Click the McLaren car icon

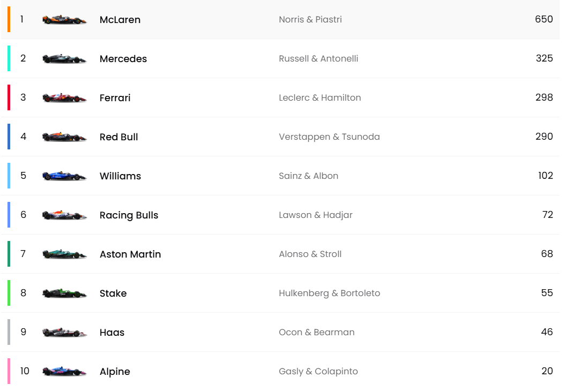(x=64, y=20)
